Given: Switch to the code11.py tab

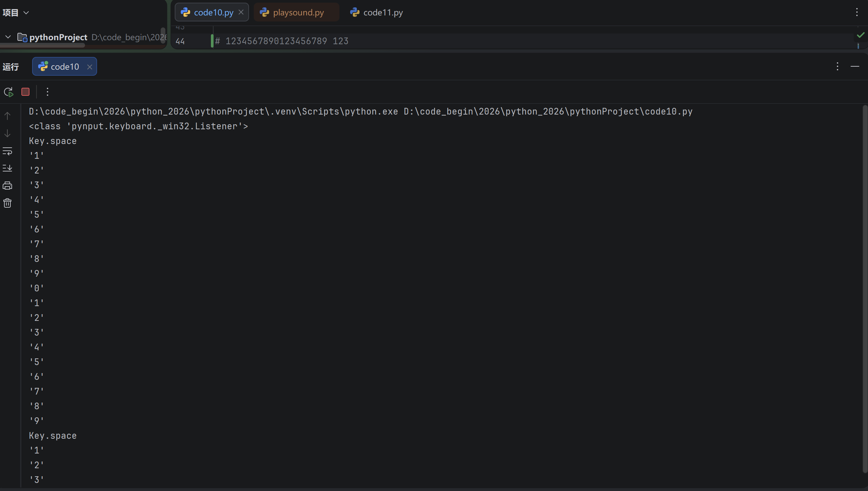Looking at the screenshot, I should 377,12.
